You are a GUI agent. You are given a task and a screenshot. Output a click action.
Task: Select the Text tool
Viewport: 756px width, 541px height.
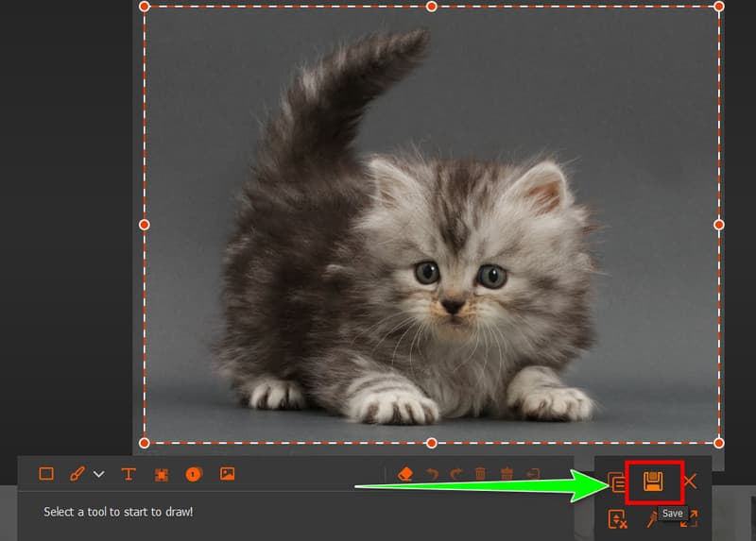(x=129, y=474)
